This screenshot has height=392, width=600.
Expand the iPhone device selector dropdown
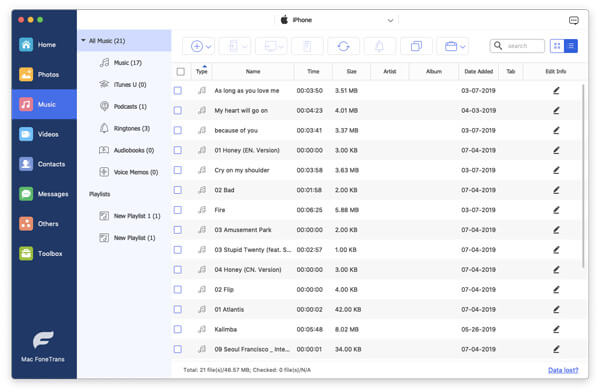coord(390,20)
